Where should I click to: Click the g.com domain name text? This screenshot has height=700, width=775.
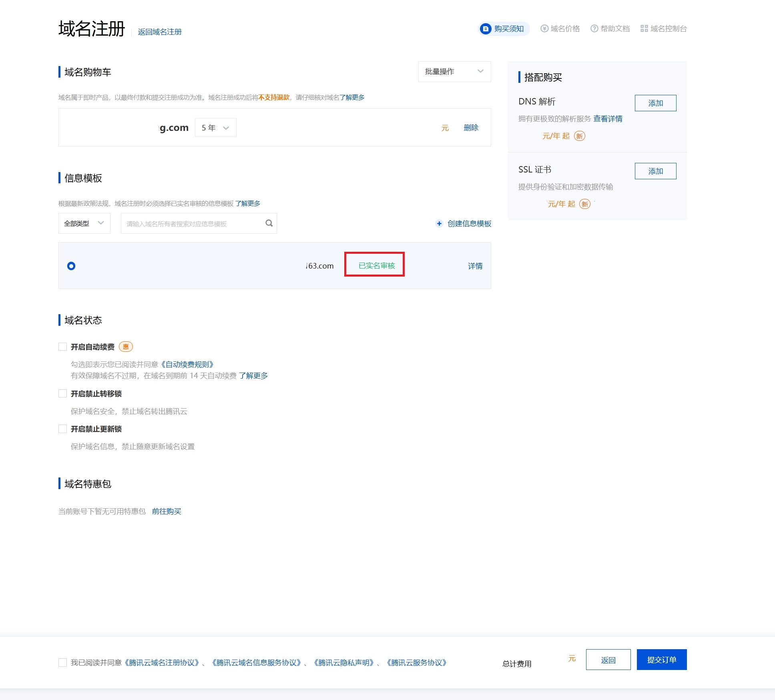coord(174,128)
